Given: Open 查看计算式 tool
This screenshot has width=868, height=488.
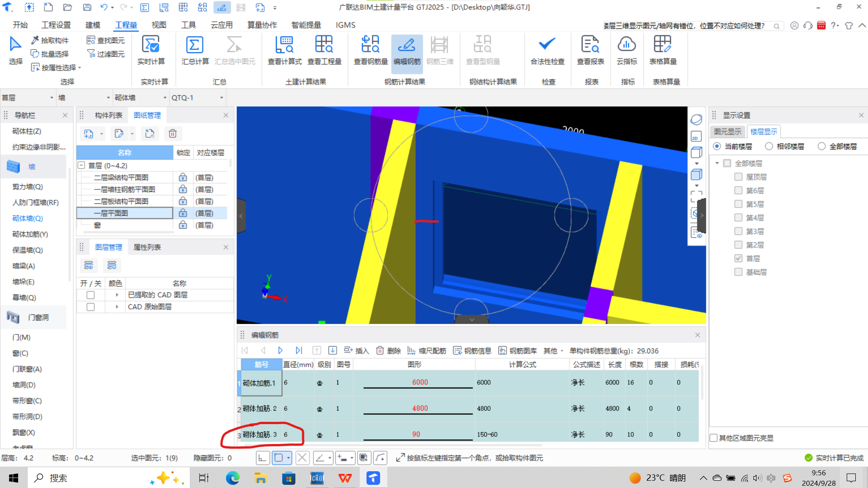Looking at the screenshot, I should pos(285,51).
